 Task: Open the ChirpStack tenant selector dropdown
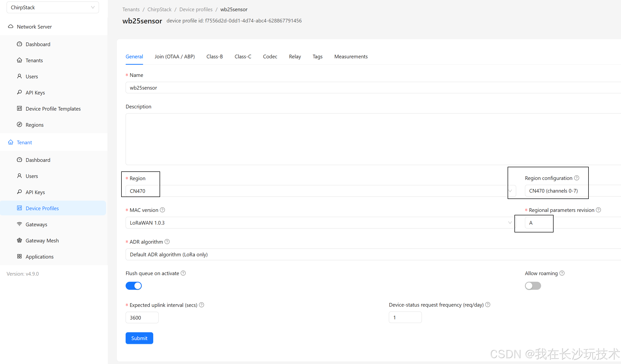coord(53,7)
